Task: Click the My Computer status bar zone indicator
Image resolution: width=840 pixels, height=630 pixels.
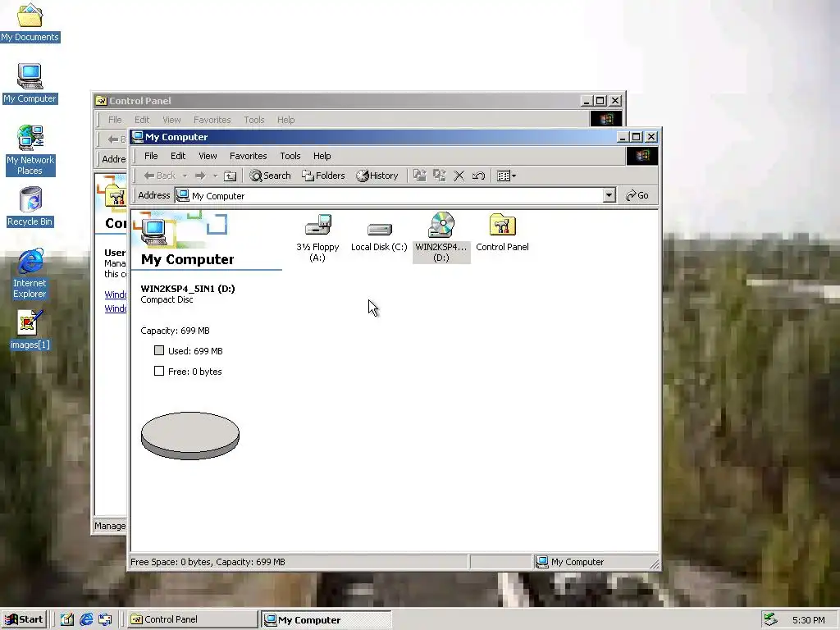Action: click(592, 562)
